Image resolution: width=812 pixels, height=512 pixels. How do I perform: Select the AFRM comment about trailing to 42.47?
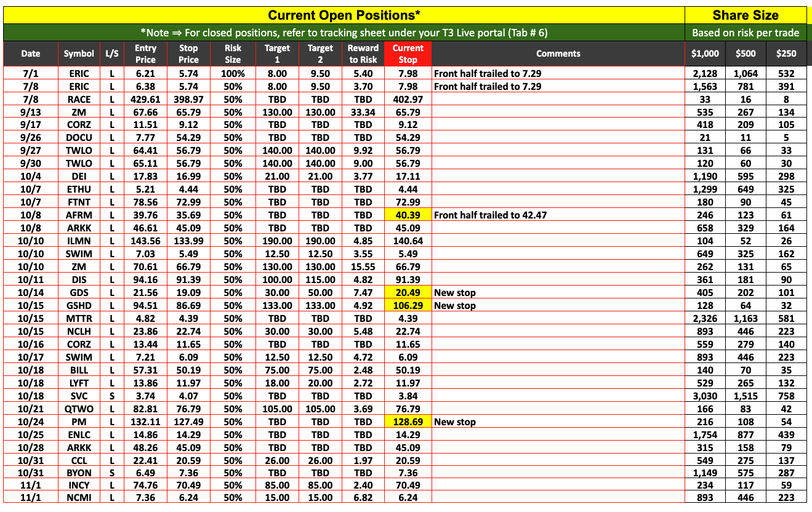pos(491,215)
